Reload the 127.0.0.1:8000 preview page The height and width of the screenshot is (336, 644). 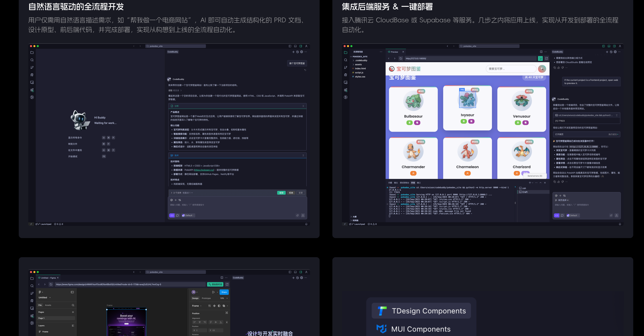coord(401,59)
